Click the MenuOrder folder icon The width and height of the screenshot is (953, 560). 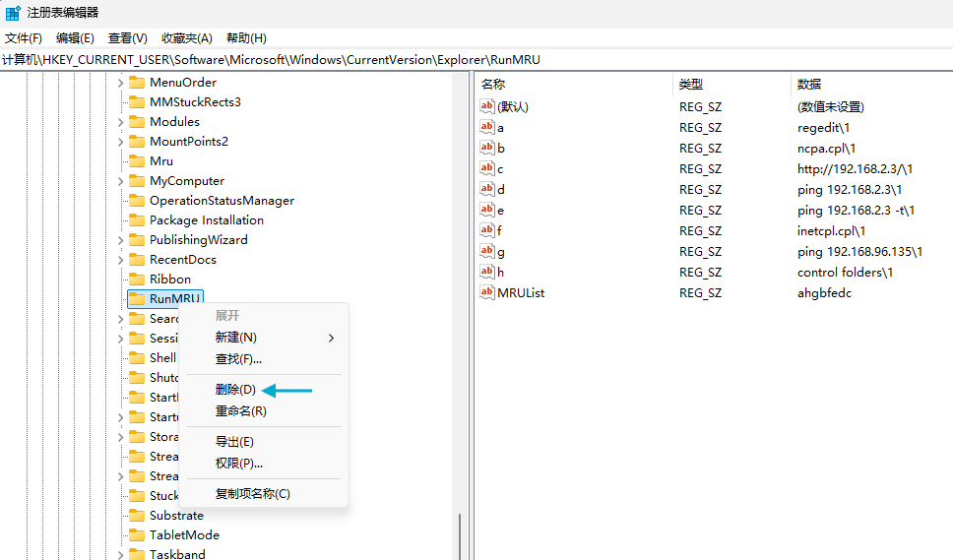[137, 82]
